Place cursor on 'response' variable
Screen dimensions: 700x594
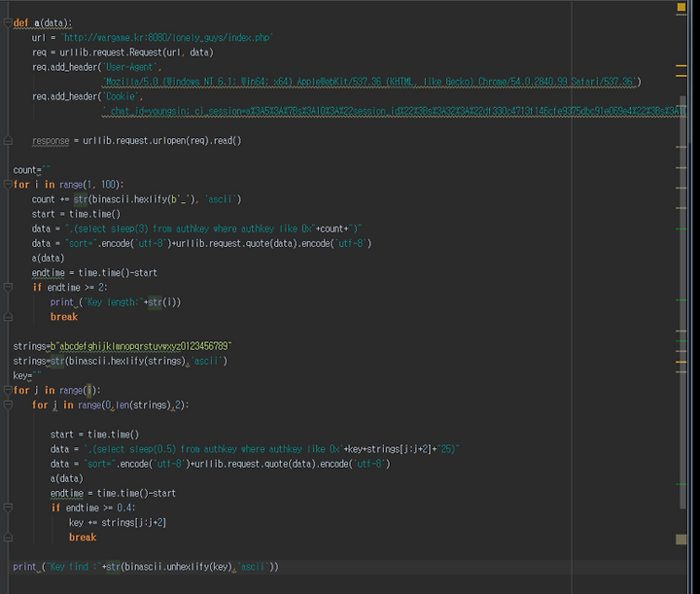[x=51, y=141]
